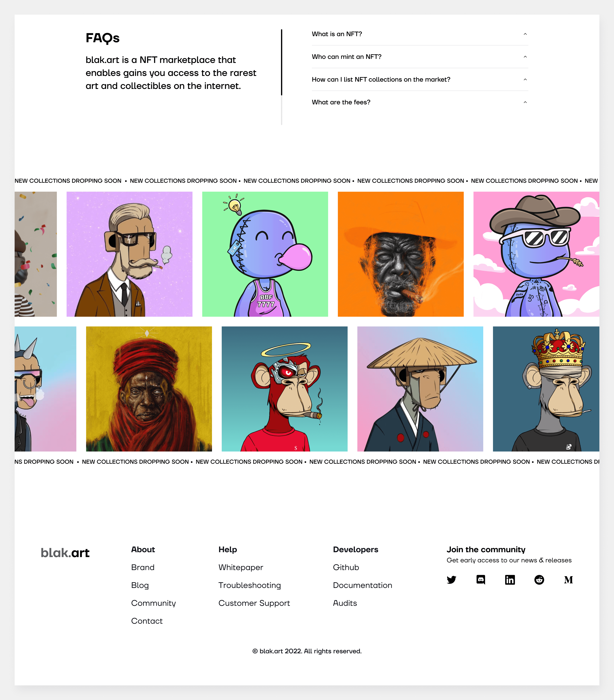Viewport: 614px width, 700px height.
Task: Open the red turban portrait artwork
Action: [149, 389]
